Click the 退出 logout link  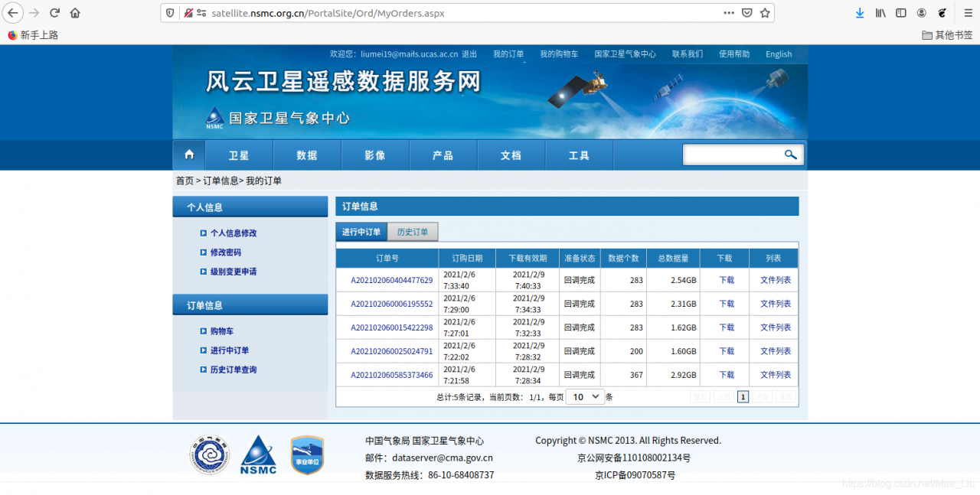click(x=469, y=54)
